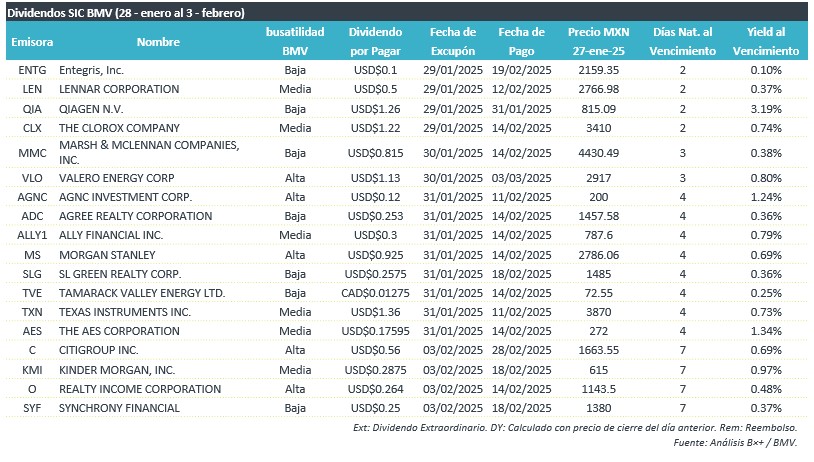Select AGNC INVESTMENT CORP. price 200

pos(599,197)
